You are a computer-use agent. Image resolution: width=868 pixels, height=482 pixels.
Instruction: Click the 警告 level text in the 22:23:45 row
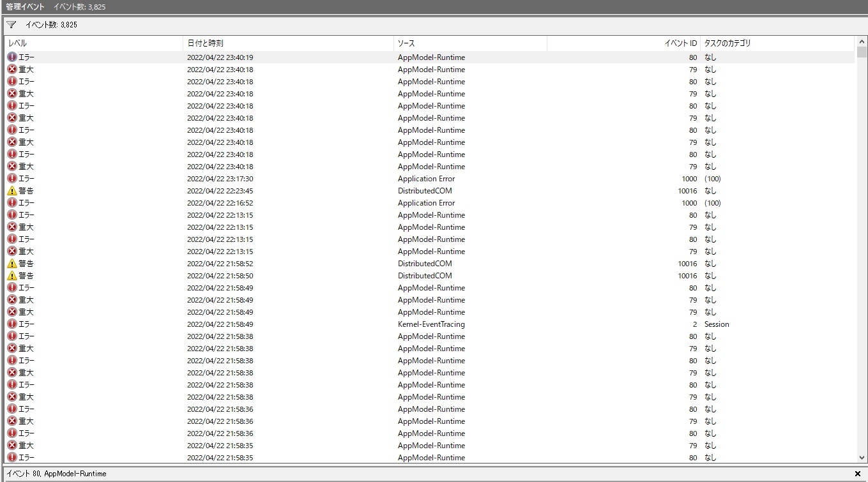(26, 191)
